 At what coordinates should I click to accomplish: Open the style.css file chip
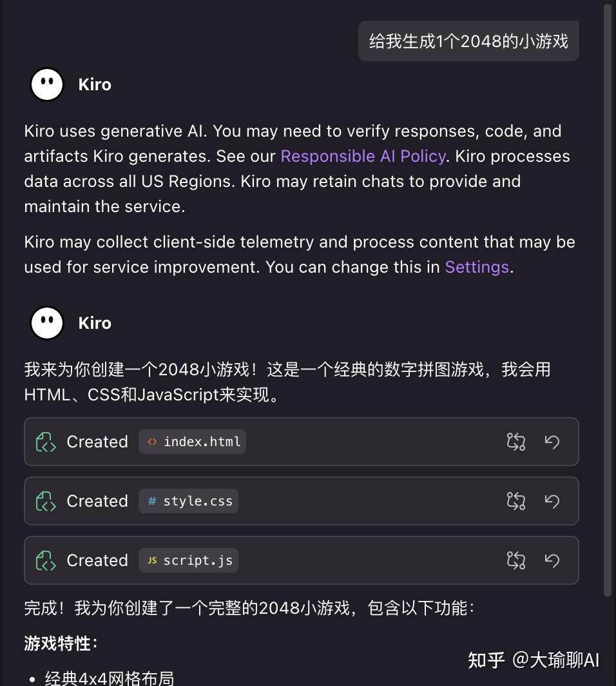pyautogui.click(x=188, y=501)
